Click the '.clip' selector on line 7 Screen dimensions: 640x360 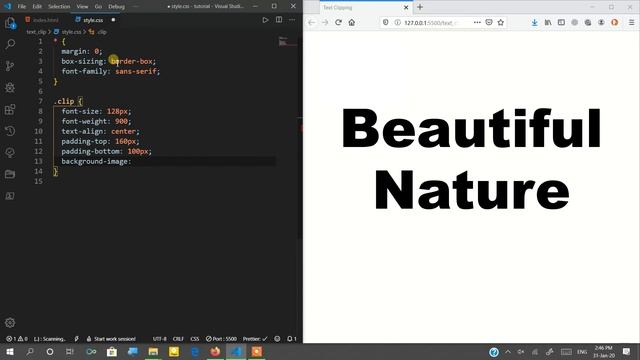(64, 101)
